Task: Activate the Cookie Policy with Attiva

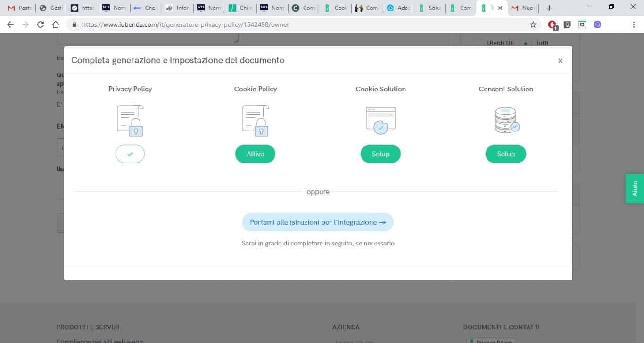Action: tap(255, 154)
